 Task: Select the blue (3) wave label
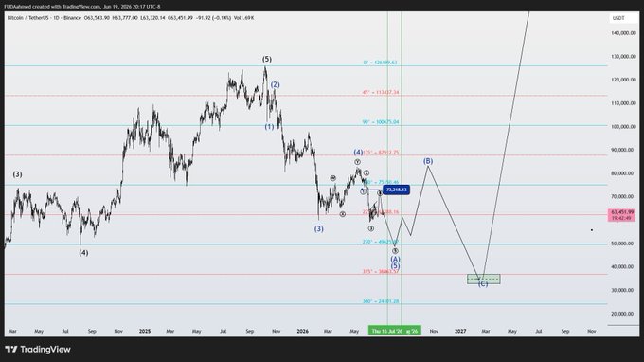click(x=319, y=229)
